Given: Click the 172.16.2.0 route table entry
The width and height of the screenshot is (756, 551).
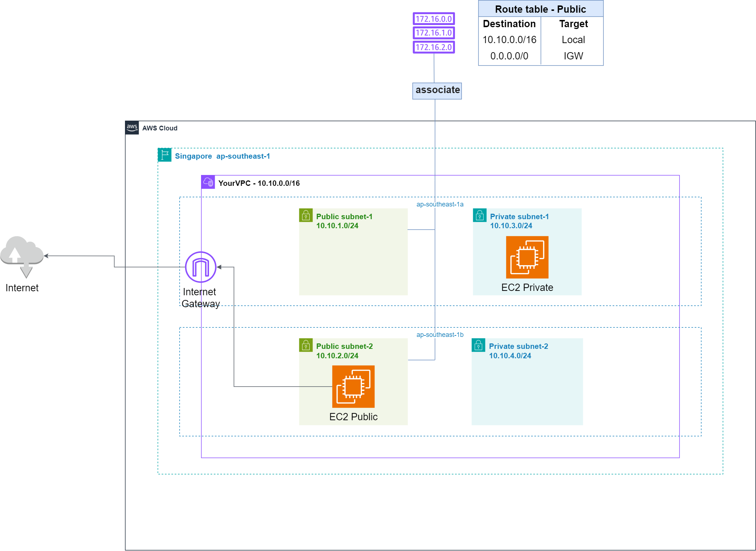Looking at the screenshot, I should (x=434, y=47).
